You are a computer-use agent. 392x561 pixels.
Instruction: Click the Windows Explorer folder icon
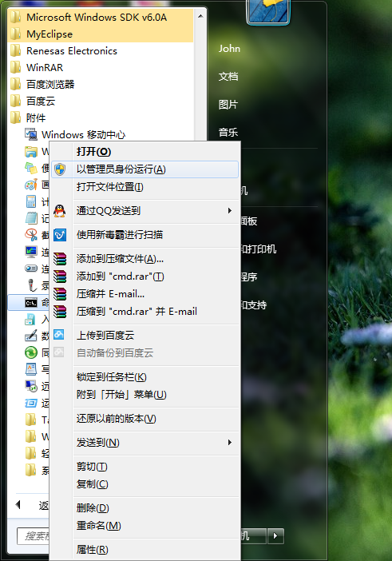(31, 151)
